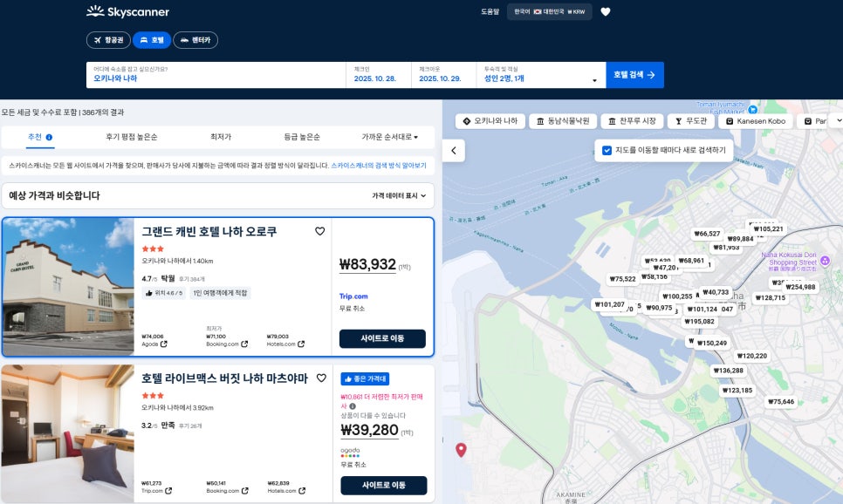The image size is (843, 504).
Task: Open Trip.com ₩61,273 external link icon
Action: [168, 491]
